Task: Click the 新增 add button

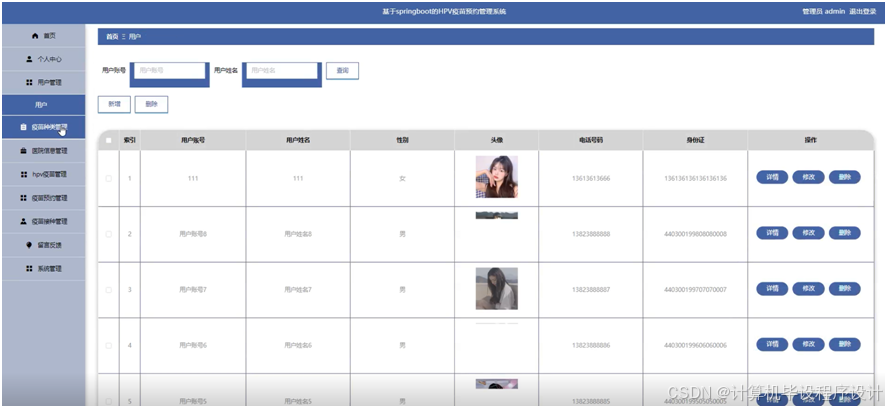Action: (114, 104)
